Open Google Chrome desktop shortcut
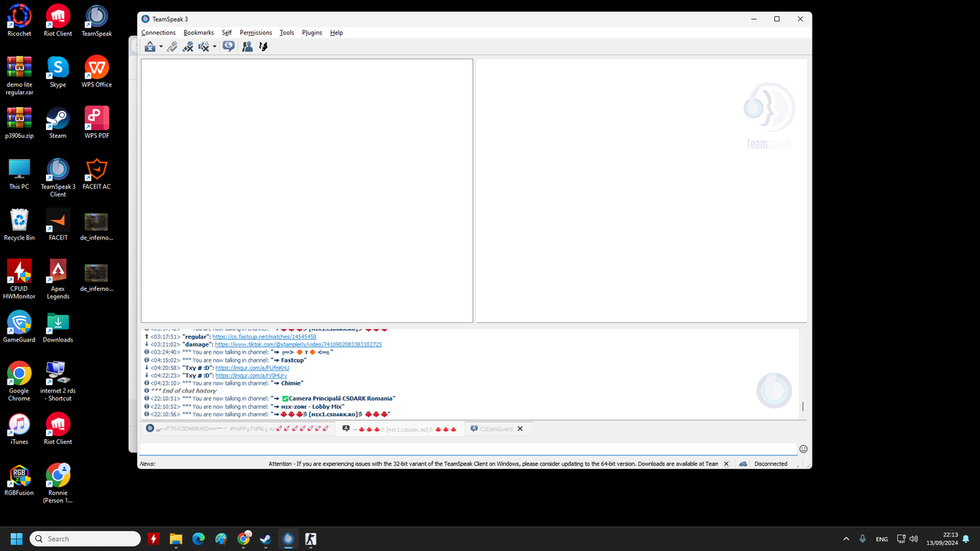This screenshot has width=980, height=551. click(x=19, y=381)
